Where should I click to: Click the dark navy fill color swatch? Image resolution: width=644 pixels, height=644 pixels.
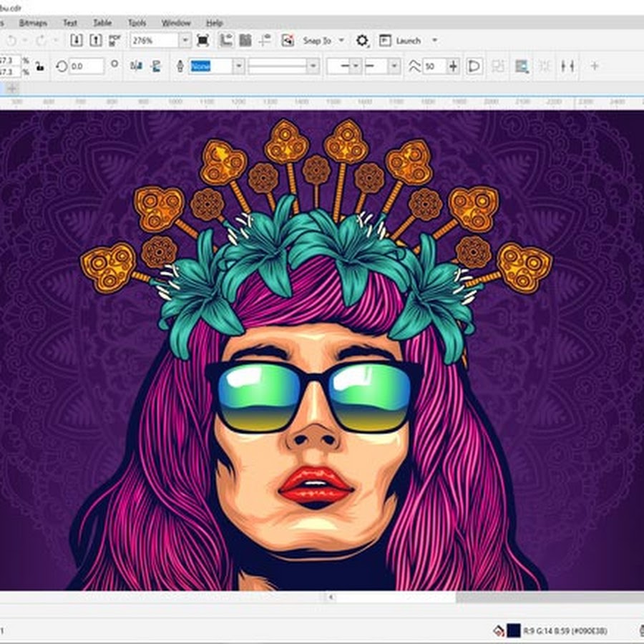click(x=513, y=630)
